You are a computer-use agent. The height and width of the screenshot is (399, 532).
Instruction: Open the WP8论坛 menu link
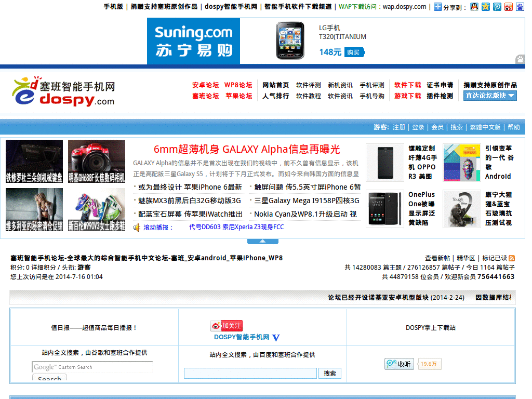238,85
